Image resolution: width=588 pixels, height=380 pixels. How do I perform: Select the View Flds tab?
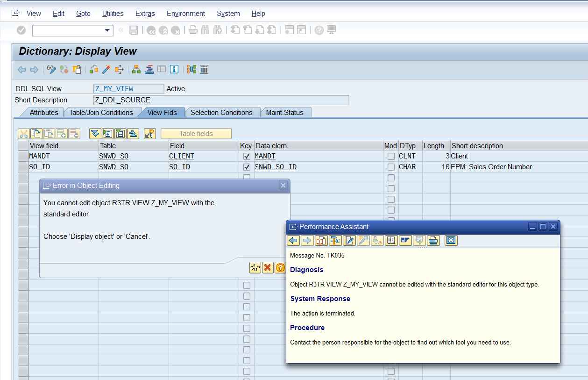tap(162, 112)
